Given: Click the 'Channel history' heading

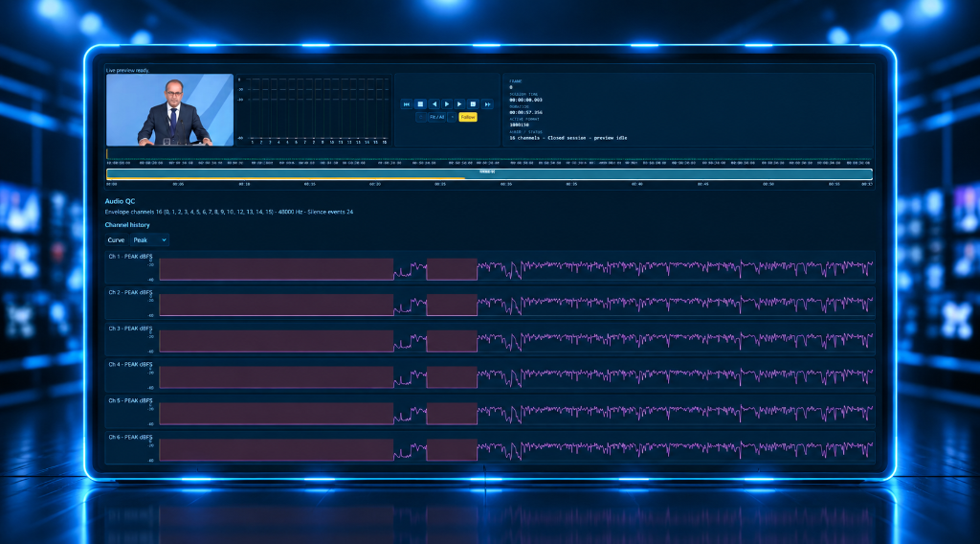Looking at the screenshot, I should point(127,225).
